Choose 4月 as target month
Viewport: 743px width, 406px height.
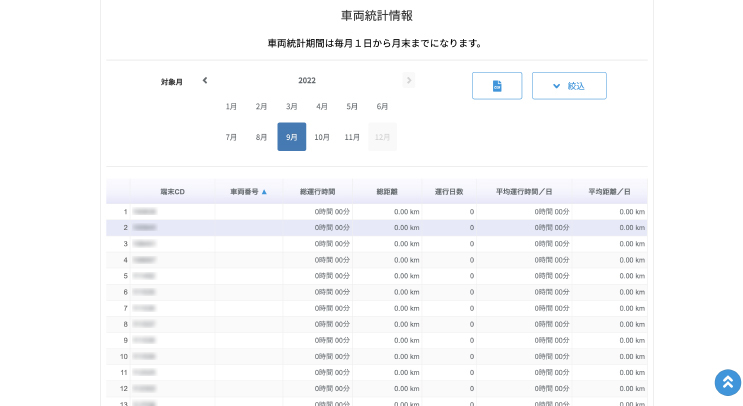(322, 106)
